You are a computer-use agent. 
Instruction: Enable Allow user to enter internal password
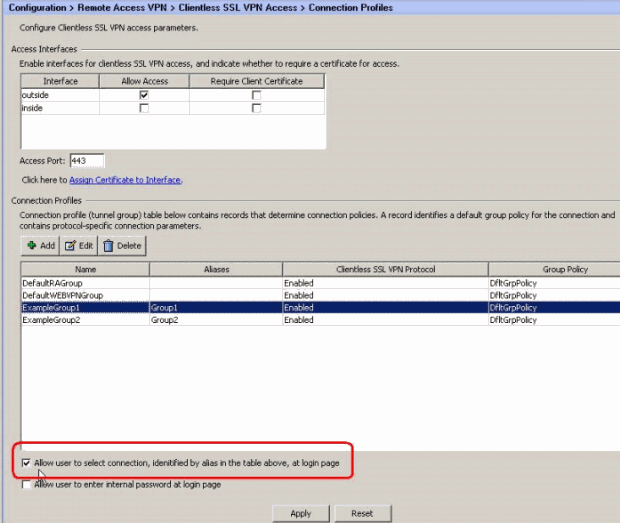[26, 484]
